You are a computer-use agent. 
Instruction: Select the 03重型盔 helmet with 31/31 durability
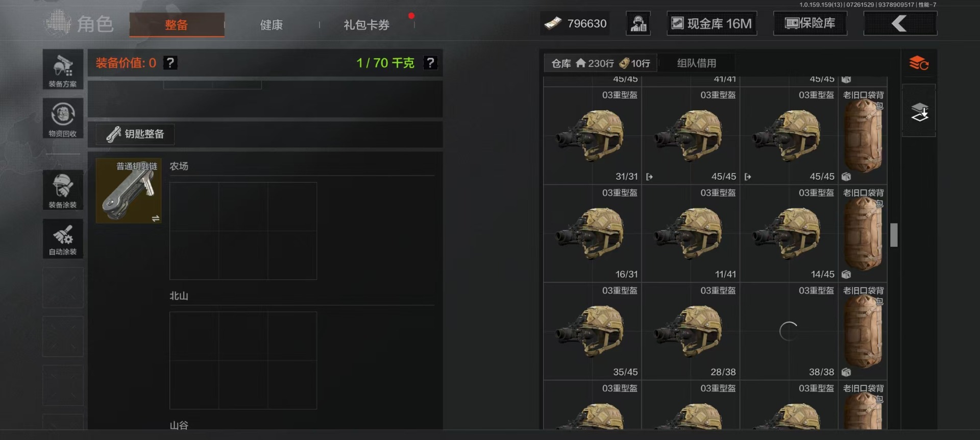592,136
